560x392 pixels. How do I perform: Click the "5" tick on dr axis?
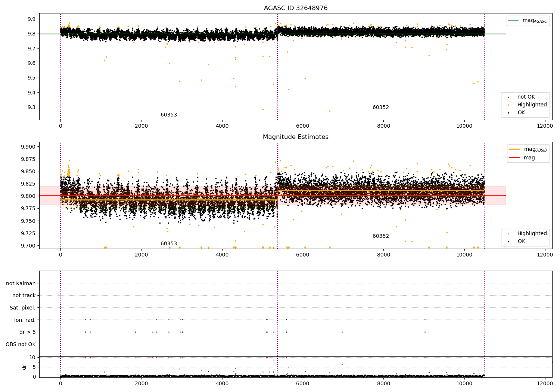34,367
